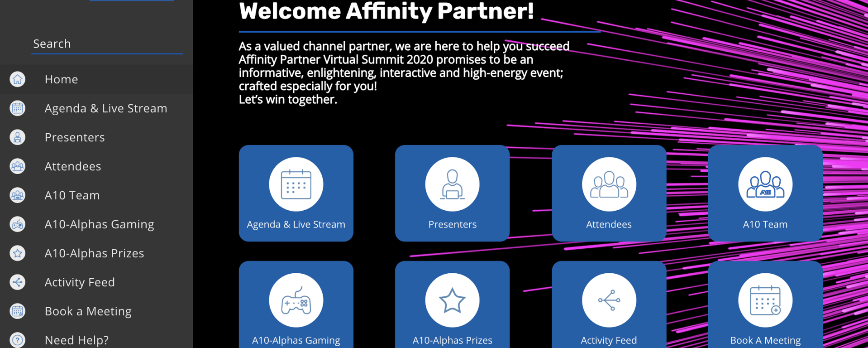Open the Agenda & Live Stream calendar tile
868x348 pixels.
296,193
